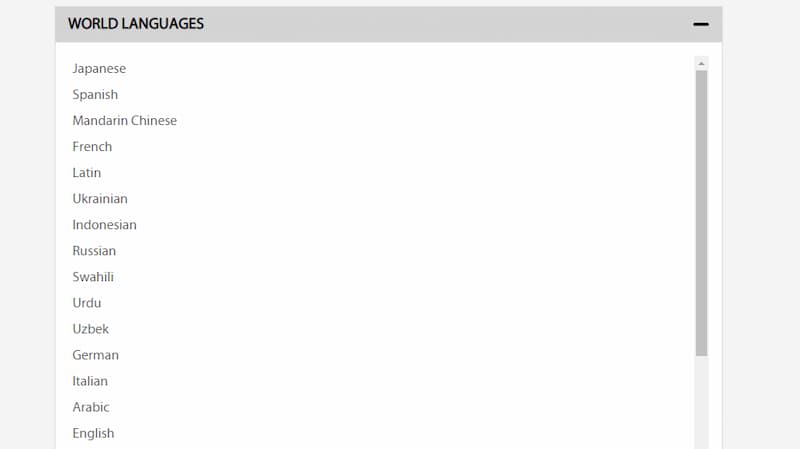Image resolution: width=800 pixels, height=449 pixels.
Task: Choose Mandarin Chinese
Action: [124, 120]
